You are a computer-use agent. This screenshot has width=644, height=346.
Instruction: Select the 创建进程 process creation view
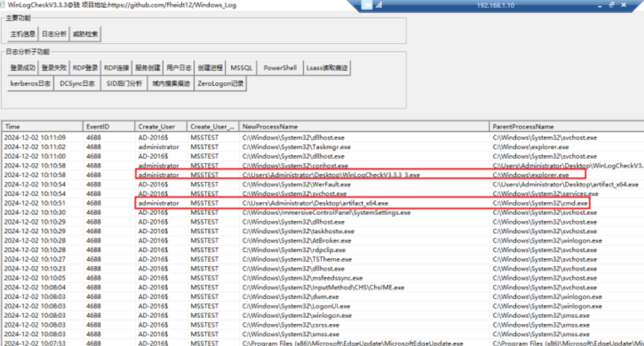coord(210,68)
